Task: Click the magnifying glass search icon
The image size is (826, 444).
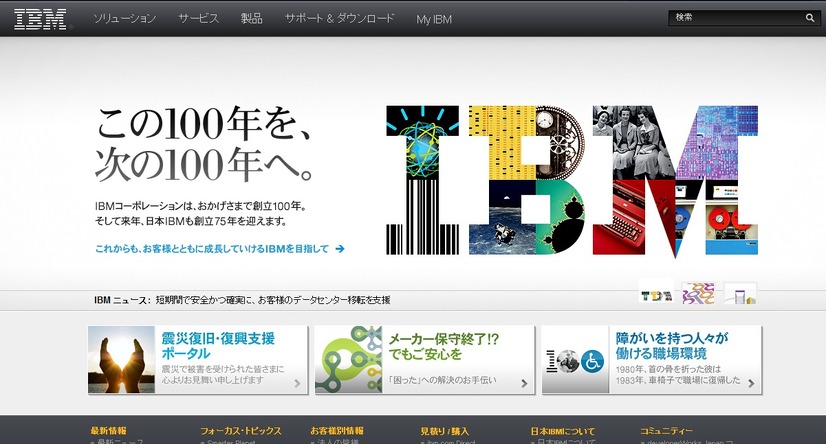Action: pyautogui.click(x=810, y=18)
